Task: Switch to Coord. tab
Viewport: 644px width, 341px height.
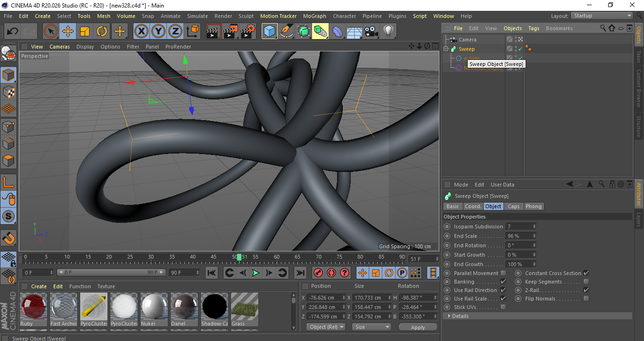Action: coord(473,206)
